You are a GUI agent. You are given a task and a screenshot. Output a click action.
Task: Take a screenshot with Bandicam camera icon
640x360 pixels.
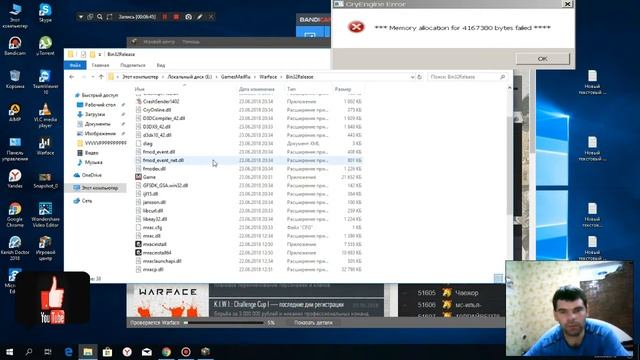pyautogui.click(x=188, y=17)
